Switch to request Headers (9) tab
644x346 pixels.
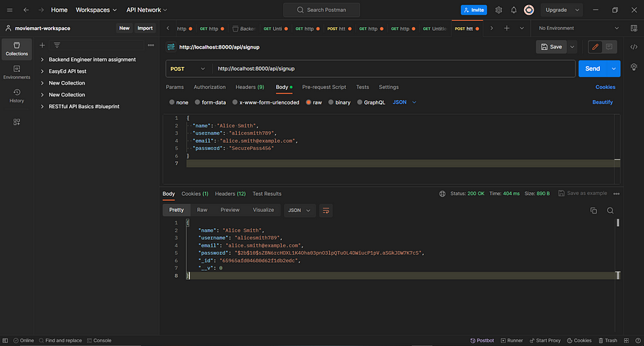click(x=250, y=87)
